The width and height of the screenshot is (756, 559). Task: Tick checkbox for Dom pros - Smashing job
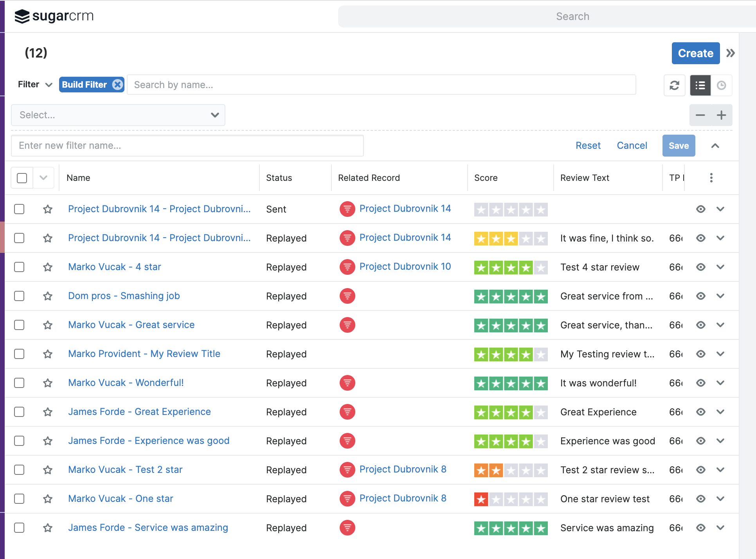[x=19, y=296]
